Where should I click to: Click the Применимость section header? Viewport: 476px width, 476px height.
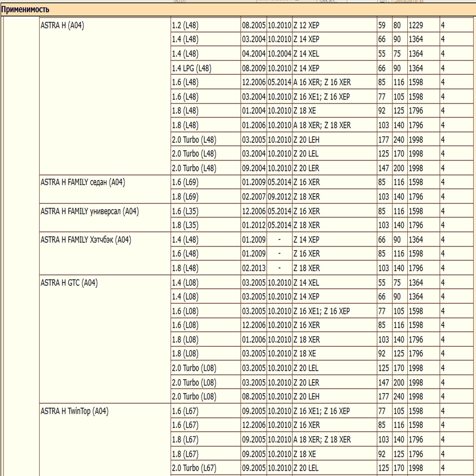click(x=25, y=10)
